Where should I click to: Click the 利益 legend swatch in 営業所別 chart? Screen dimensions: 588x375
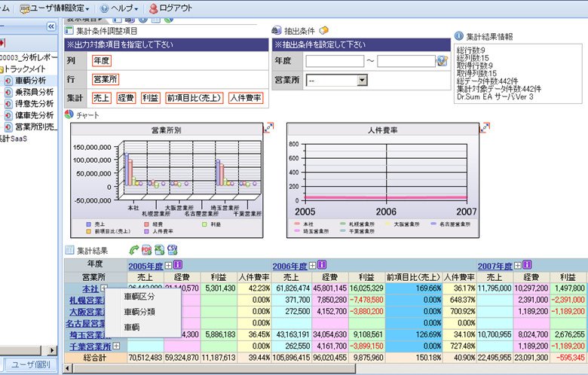[x=205, y=224]
